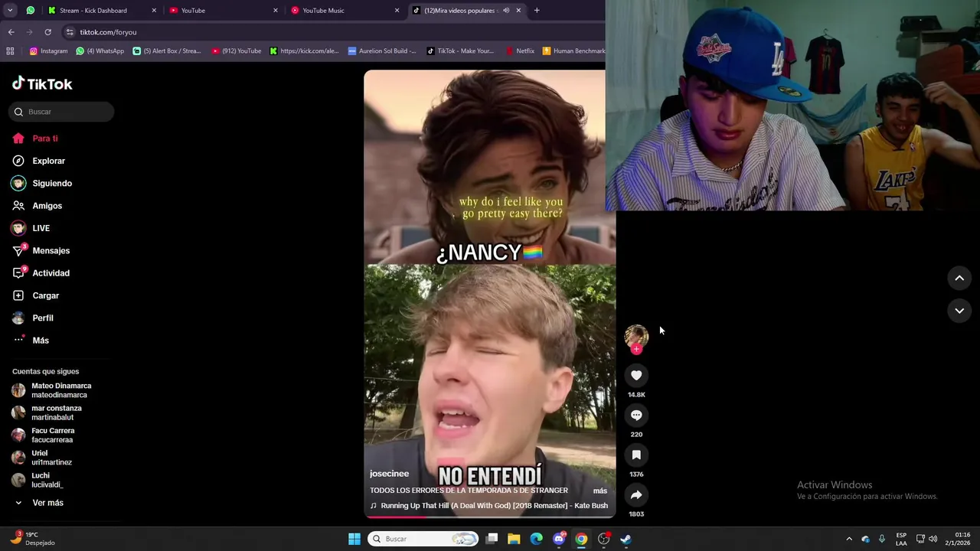Open Aurelion Sol Build bookmark

(x=382, y=51)
